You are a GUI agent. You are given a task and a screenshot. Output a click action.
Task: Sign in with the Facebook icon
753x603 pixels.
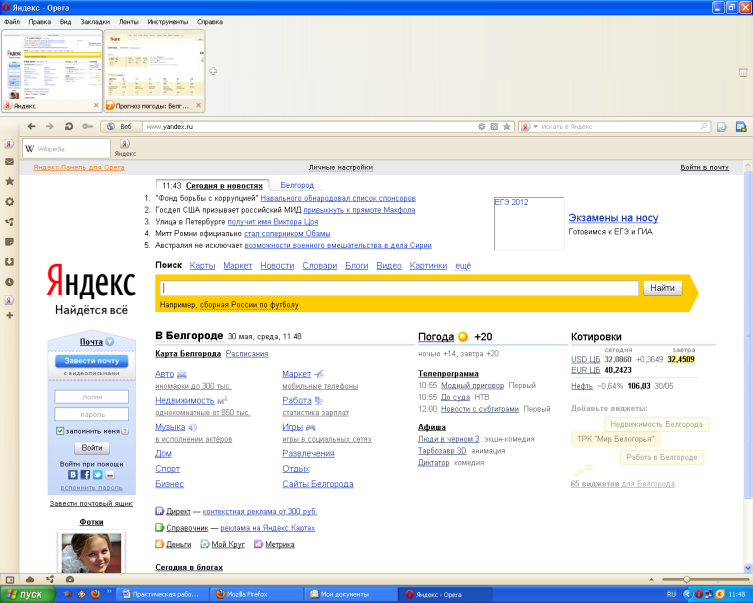[85, 474]
